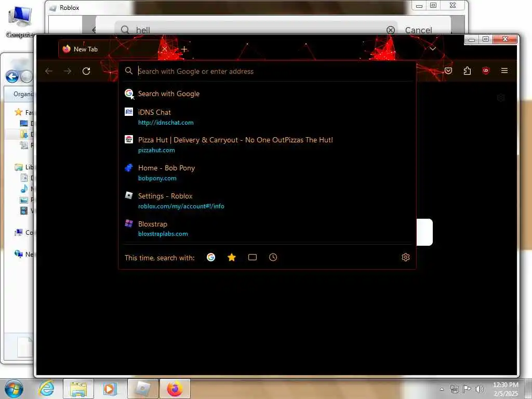Image resolution: width=532 pixels, height=399 pixels.
Task: Launch Internet Explorer from taskbar
Action: pos(46,389)
